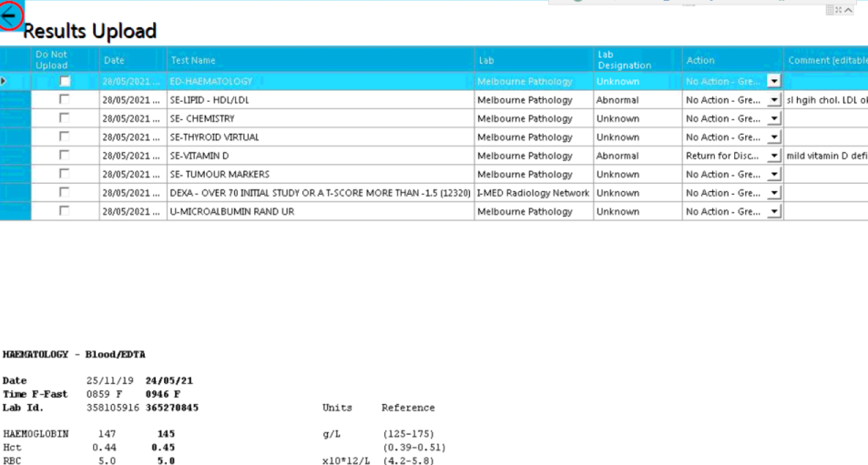Viewport: 868px width, 465px height.
Task: Expand Action dropdown for SE- TUMOUR MARKERS row
Action: tap(773, 174)
